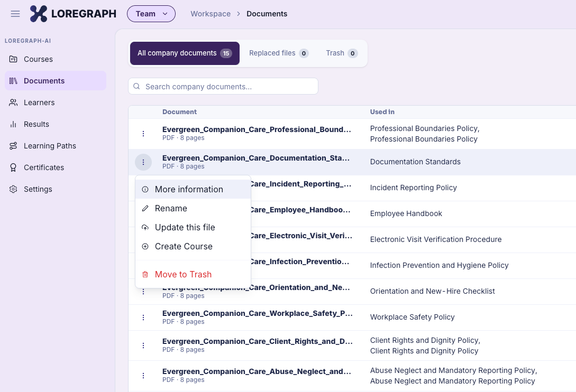Open the Results bar chart icon
Screen dimensions: 576x392
point(13,124)
